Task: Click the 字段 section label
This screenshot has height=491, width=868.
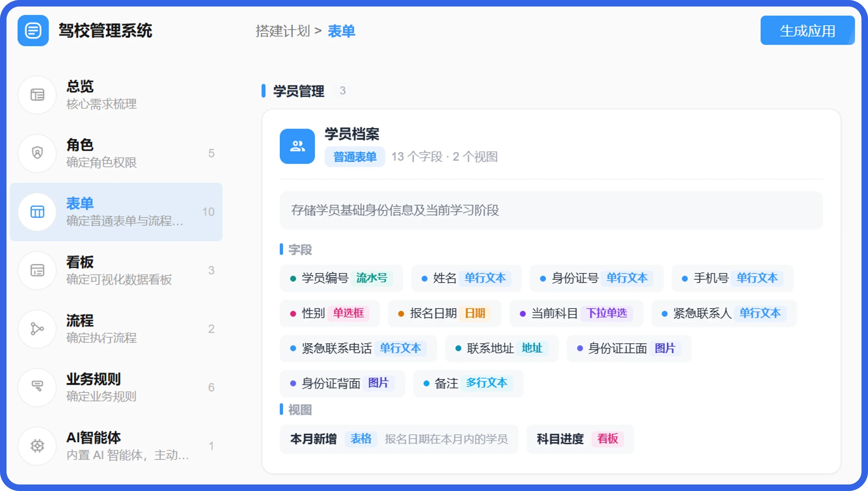Action: pyautogui.click(x=300, y=250)
